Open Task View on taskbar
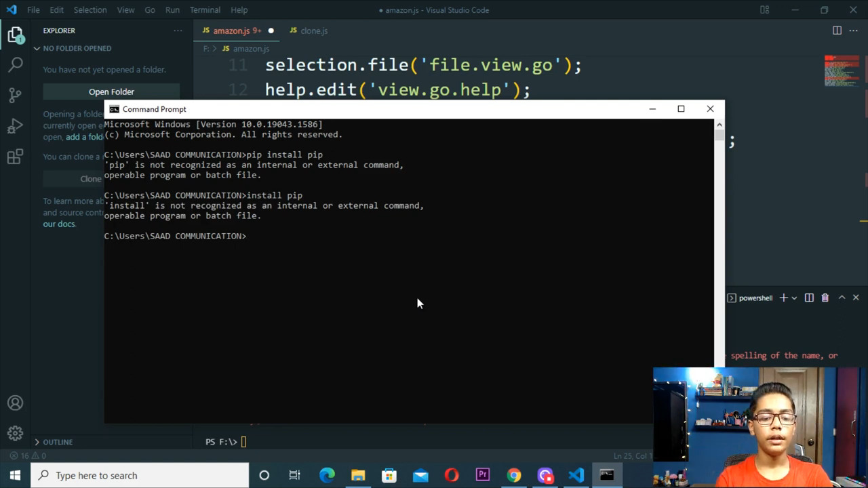The width and height of the screenshot is (868, 488). (x=294, y=475)
